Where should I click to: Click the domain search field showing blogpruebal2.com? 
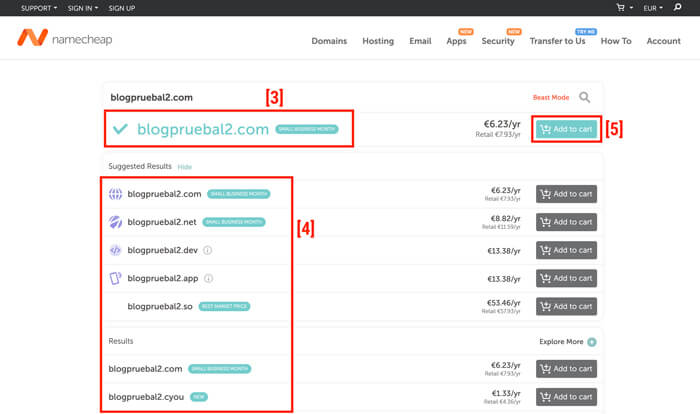(317, 97)
